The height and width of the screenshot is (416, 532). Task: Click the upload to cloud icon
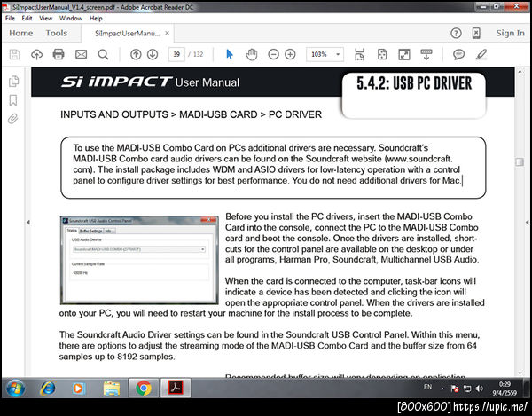click(x=36, y=54)
